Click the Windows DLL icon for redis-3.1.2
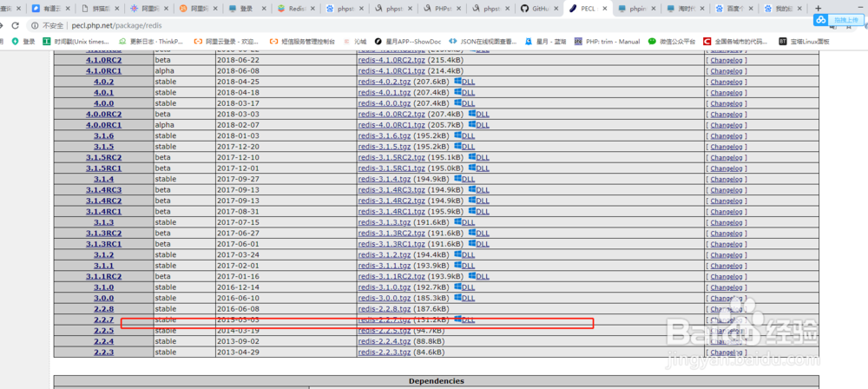Viewport: 868px width, 389px height. click(x=457, y=254)
